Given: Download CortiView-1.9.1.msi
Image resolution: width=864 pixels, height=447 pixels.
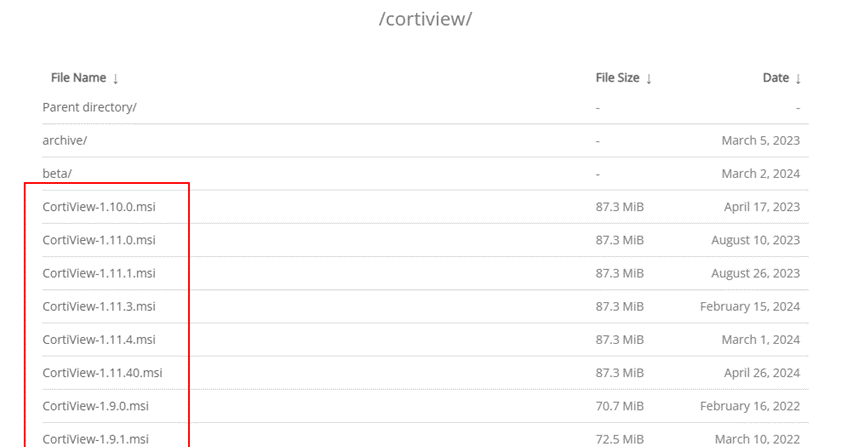Looking at the screenshot, I should [x=95, y=439].
